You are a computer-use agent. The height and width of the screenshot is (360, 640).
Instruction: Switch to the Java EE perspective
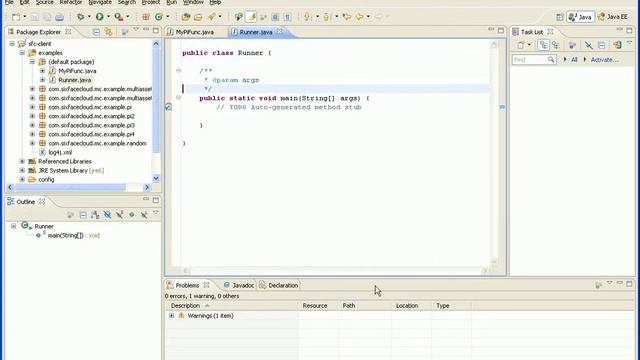pos(613,17)
